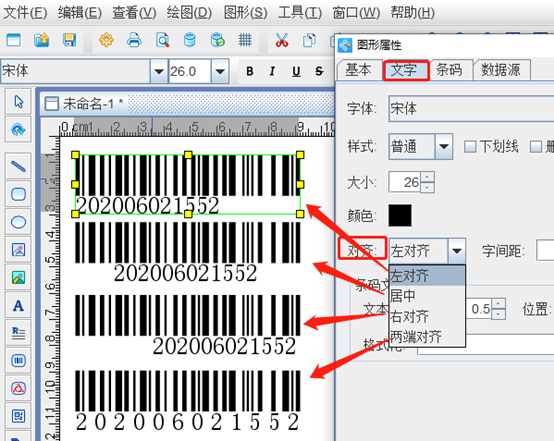Open database settings cylinder icon
Screen dimensions: 554x441
[x=190, y=40]
